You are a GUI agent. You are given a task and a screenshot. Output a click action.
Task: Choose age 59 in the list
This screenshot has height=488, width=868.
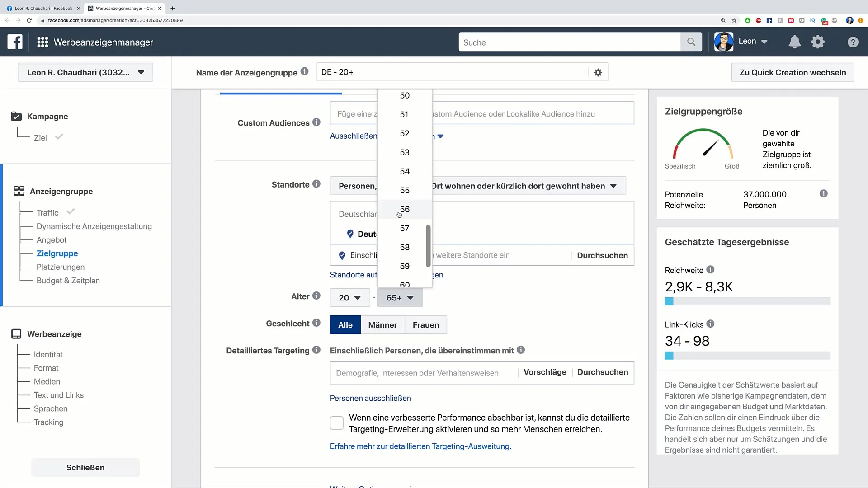tap(405, 266)
